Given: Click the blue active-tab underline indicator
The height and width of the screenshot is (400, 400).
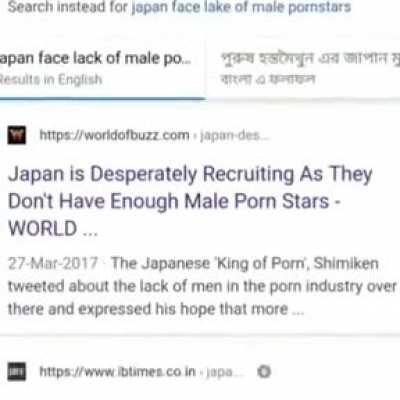Looking at the screenshot, I should click(103, 99).
